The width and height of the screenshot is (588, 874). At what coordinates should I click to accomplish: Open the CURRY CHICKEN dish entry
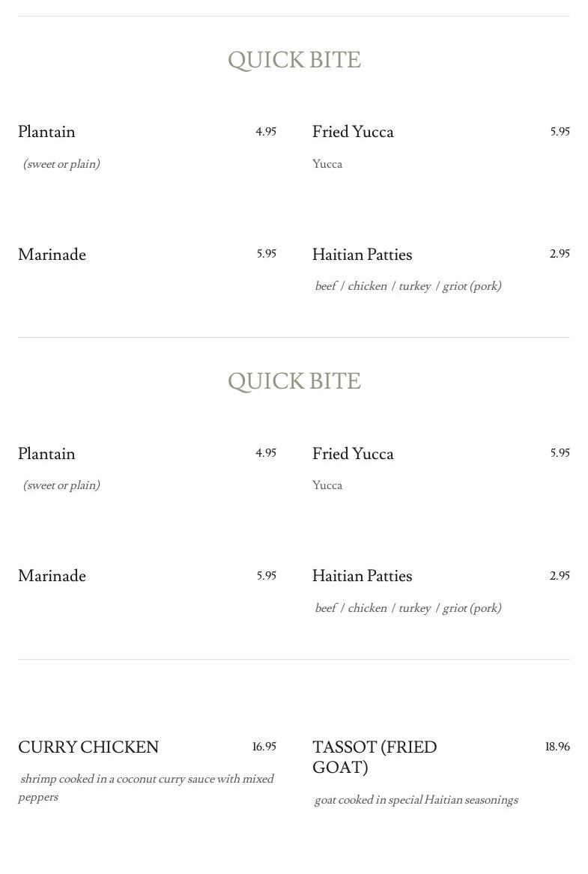[x=88, y=747]
